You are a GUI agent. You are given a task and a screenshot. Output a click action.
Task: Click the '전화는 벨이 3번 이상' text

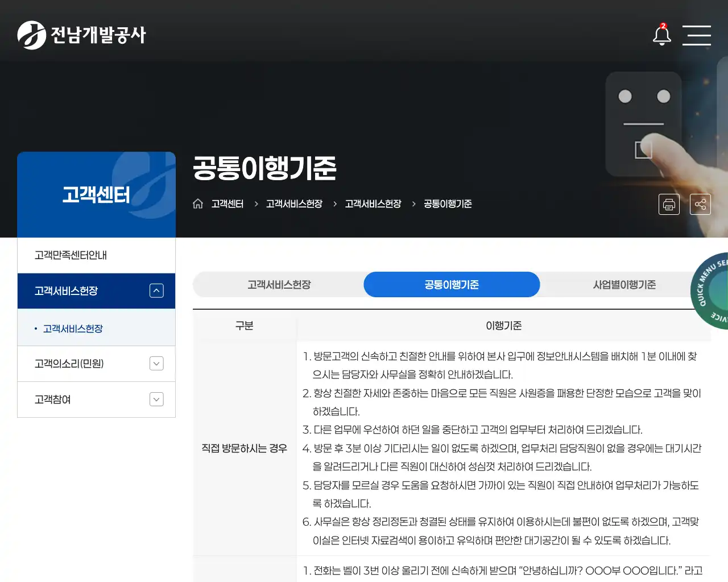502,571
